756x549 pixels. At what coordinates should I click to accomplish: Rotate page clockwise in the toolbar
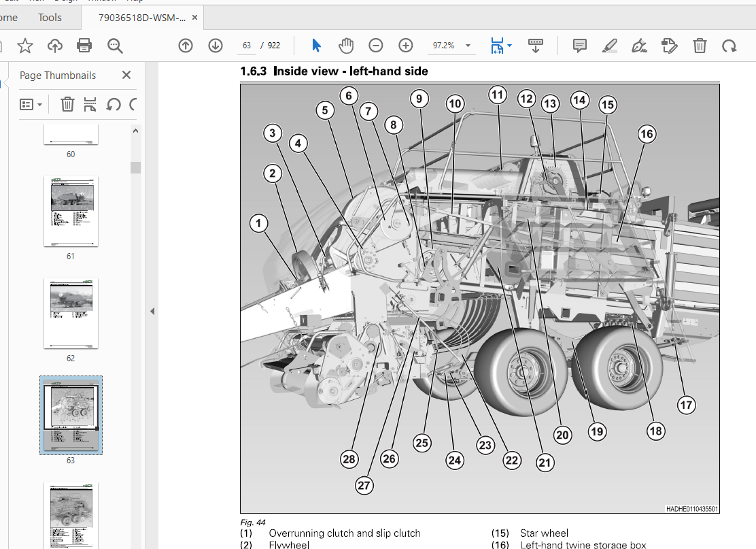tap(729, 46)
